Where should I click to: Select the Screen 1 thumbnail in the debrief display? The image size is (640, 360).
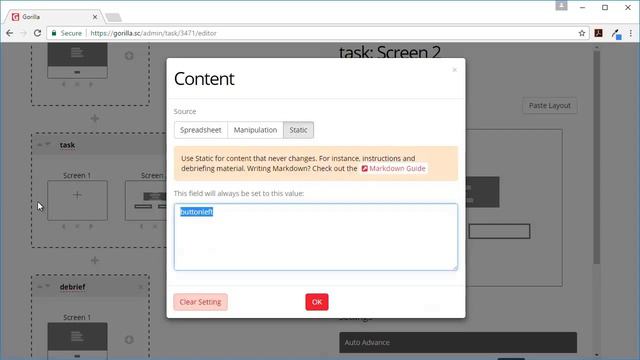(x=77, y=340)
